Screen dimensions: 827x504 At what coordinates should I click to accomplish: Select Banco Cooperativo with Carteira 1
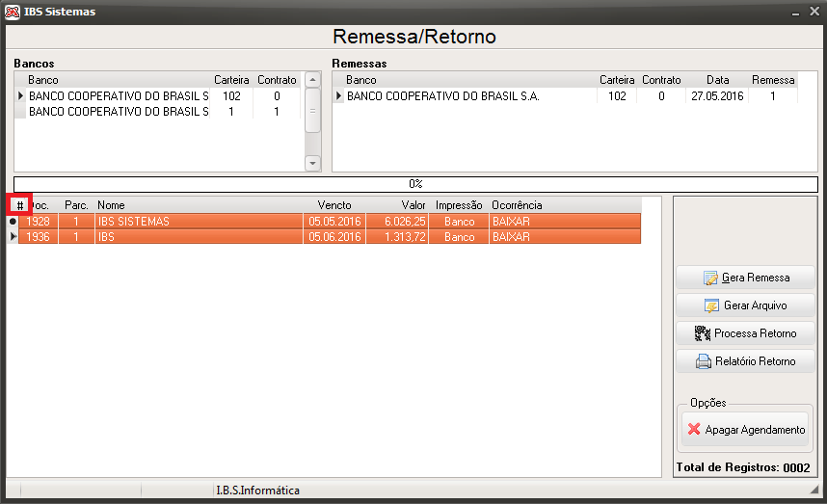click(157, 112)
